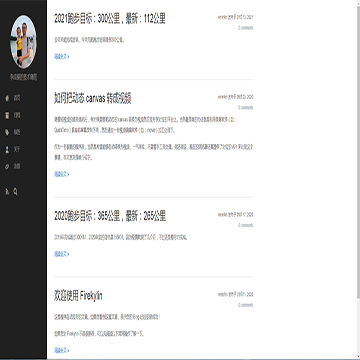Click the excerpt text of the 2020 running post
The height and width of the screenshot is (360, 360).
[121, 238]
